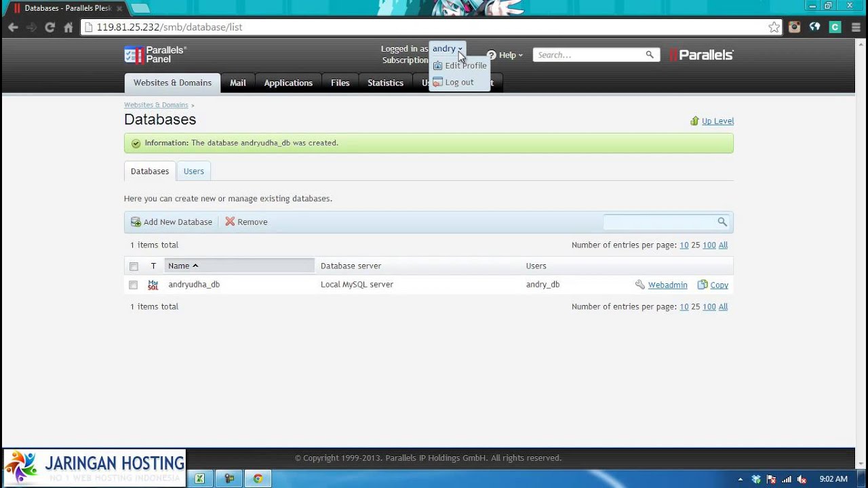Click the andry_db user cell
Image resolution: width=868 pixels, height=488 pixels.
point(542,285)
